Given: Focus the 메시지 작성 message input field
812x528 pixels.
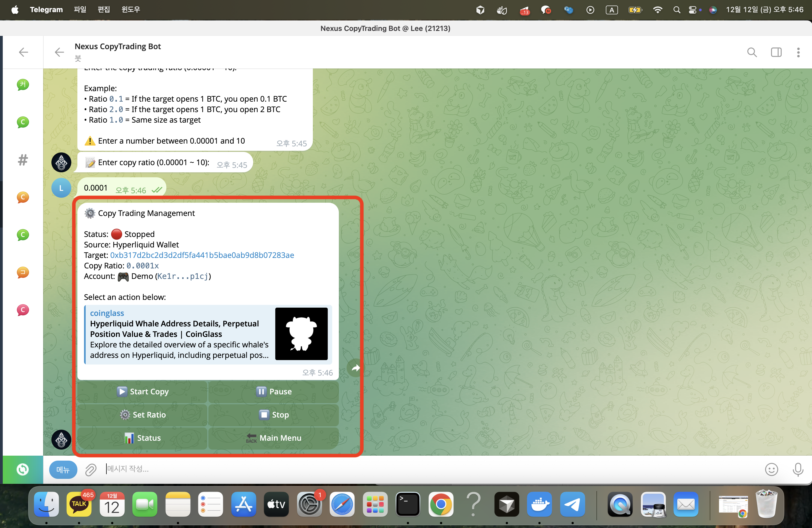Looking at the screenshot, I should 409,469.
